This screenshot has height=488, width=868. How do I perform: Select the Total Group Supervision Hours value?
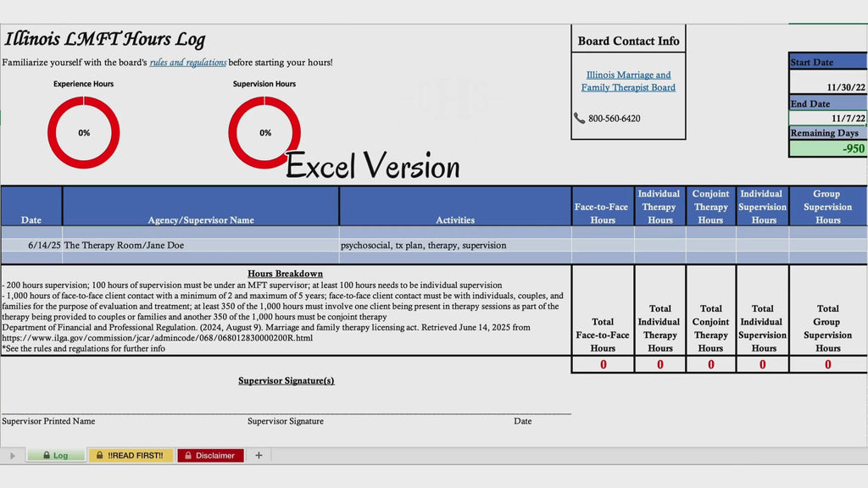pos(828,364)
